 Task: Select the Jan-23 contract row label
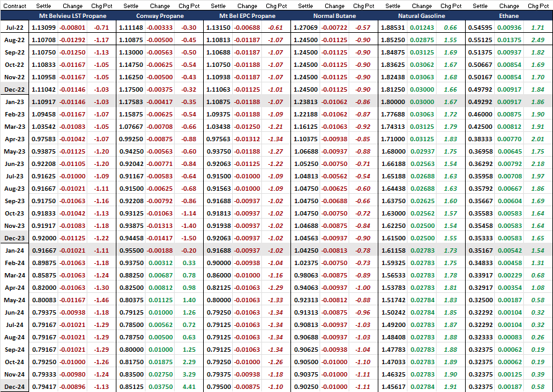(15, 102)
